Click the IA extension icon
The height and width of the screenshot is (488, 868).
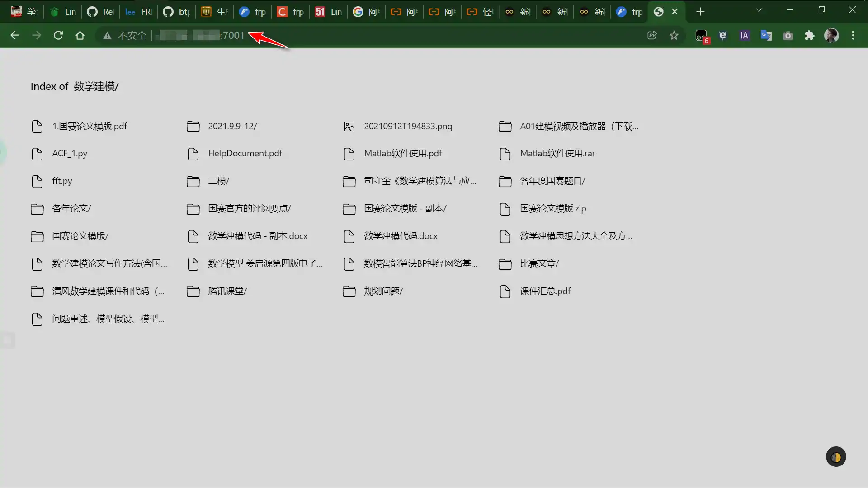[x=744, y=35]
